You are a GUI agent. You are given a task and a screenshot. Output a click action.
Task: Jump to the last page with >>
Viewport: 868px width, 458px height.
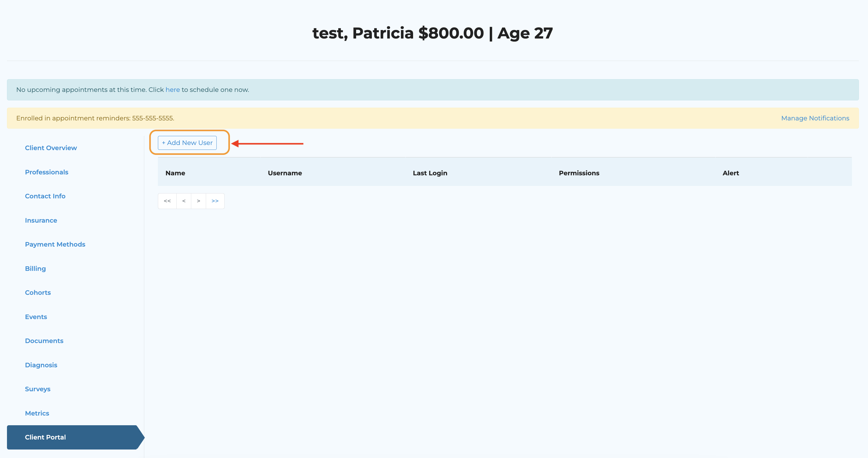coord(215,201)
